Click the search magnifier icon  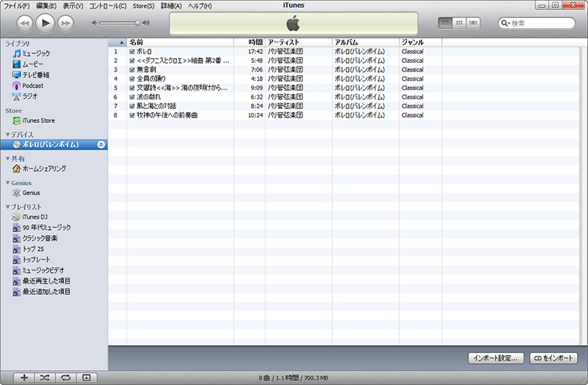tap(505, 24)
